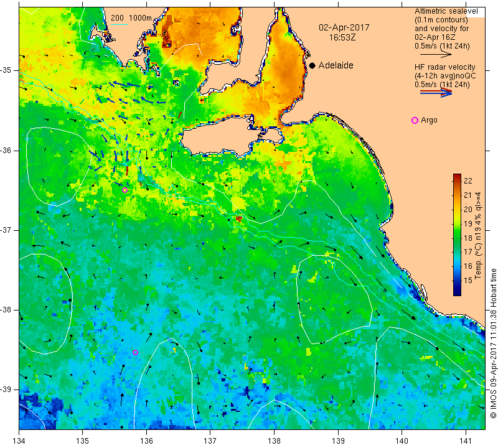
Task: Click the Argo float marker near 36.5S
Action: [x=125, y=190]
